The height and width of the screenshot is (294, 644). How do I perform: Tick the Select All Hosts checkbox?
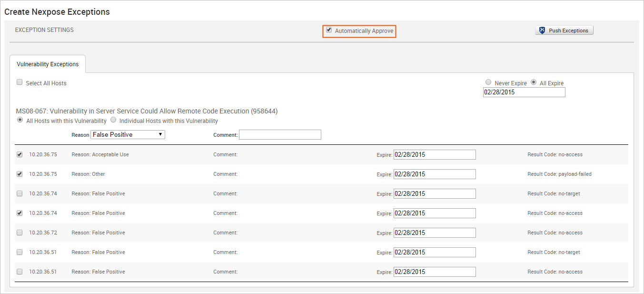[x=20, y=82]
